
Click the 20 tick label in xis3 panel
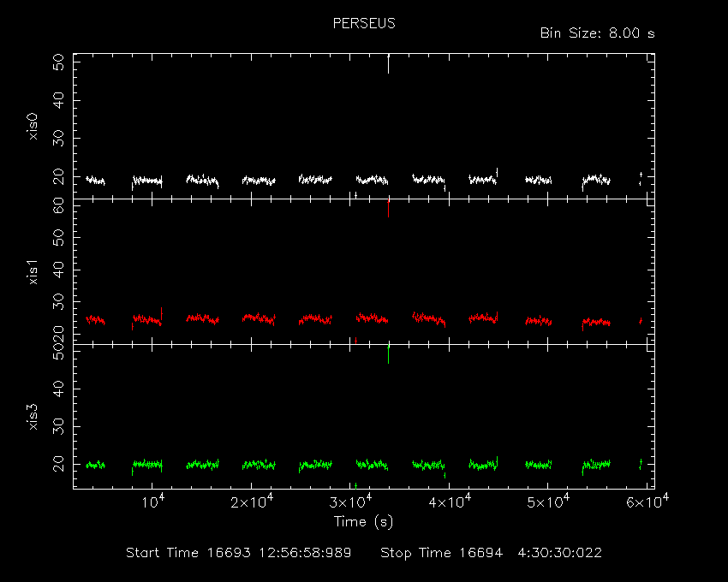pyautogui.click(x=58, y=464)
